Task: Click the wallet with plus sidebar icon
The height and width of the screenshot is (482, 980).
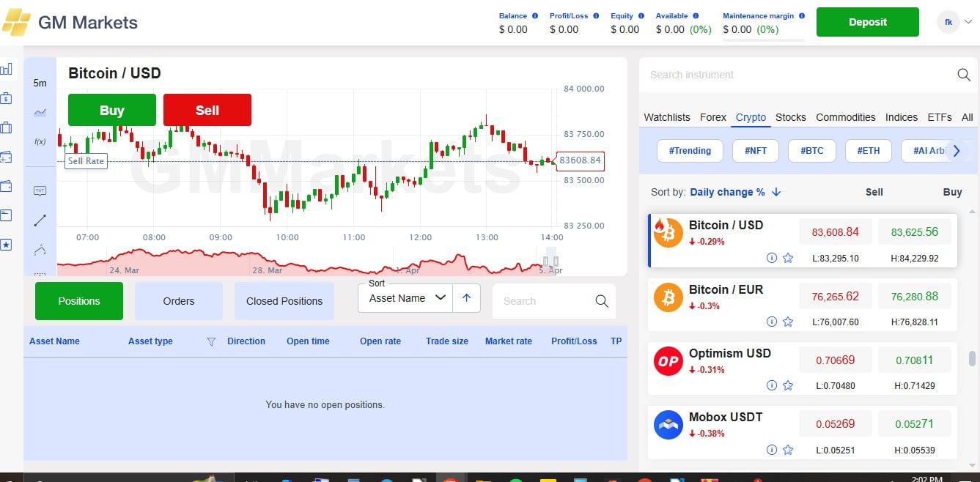Action: [x=6, y=157]
